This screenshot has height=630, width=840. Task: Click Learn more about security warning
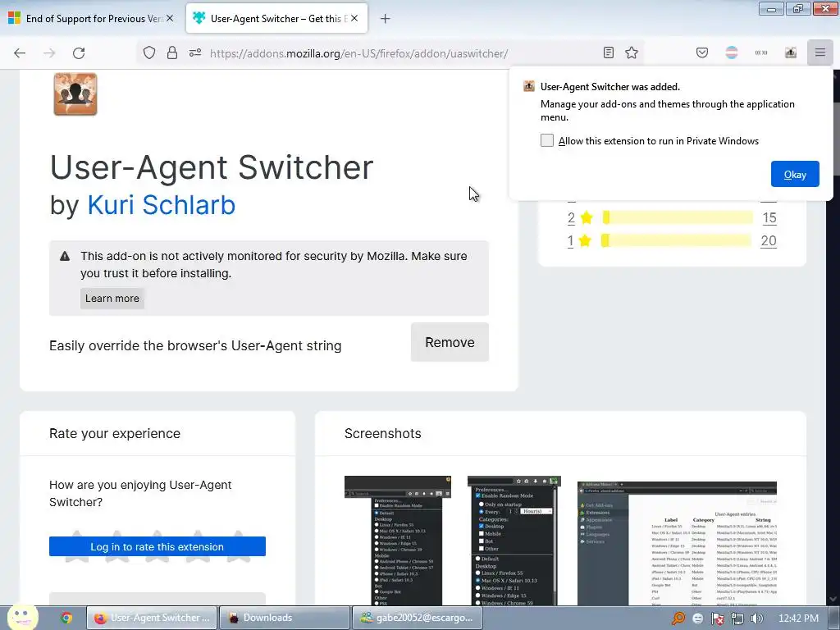click(112, 299)
